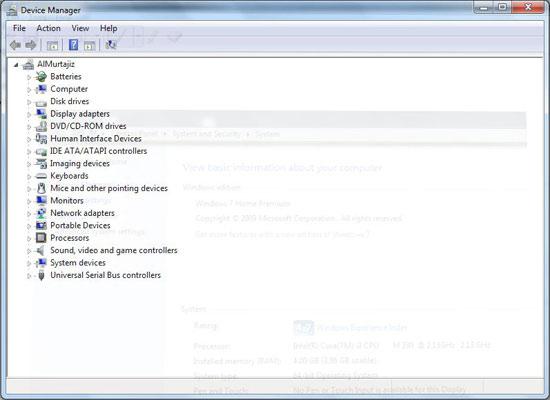Open the Help menu
Viewport: 550px width, 400px height.
[x=108, y=28]
